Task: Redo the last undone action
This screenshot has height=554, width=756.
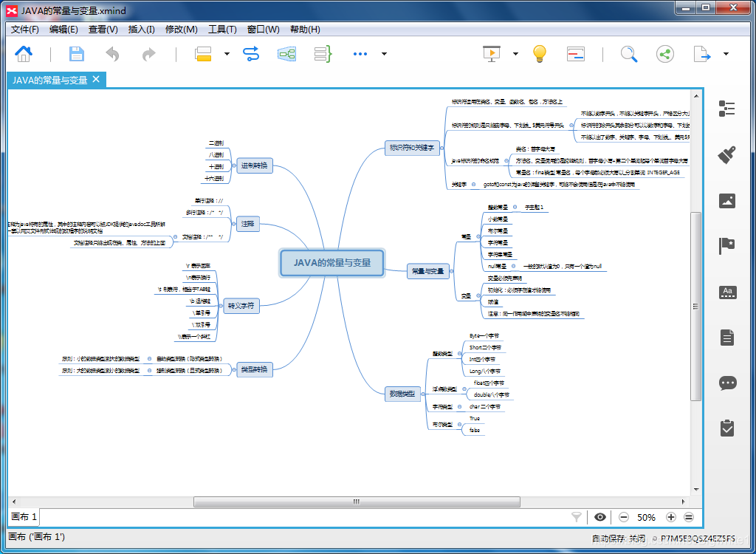Action: click(x=149, y=54)
